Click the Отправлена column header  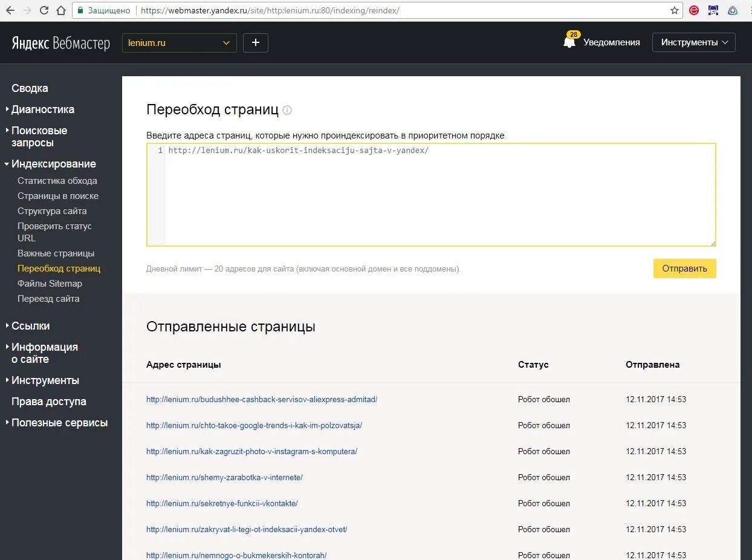[652, 365]
